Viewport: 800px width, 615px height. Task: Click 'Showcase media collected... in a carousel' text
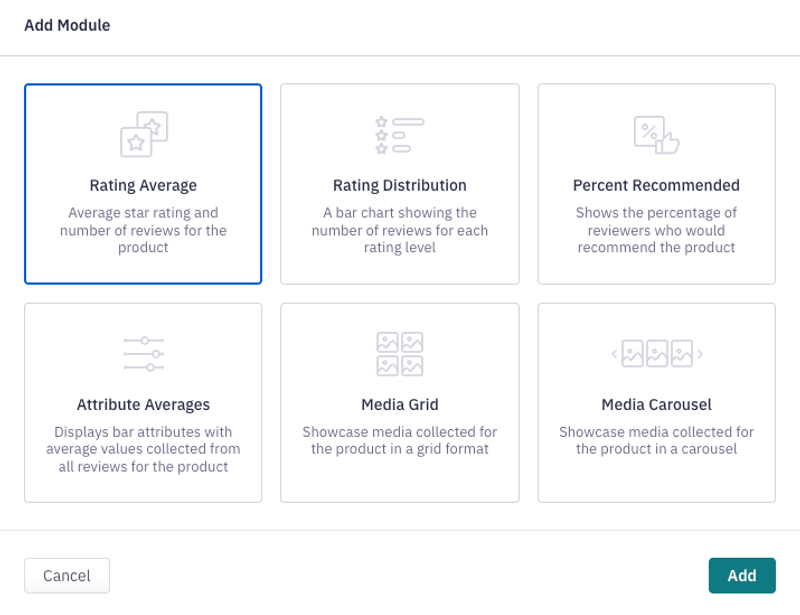click(x=656, y=440)
